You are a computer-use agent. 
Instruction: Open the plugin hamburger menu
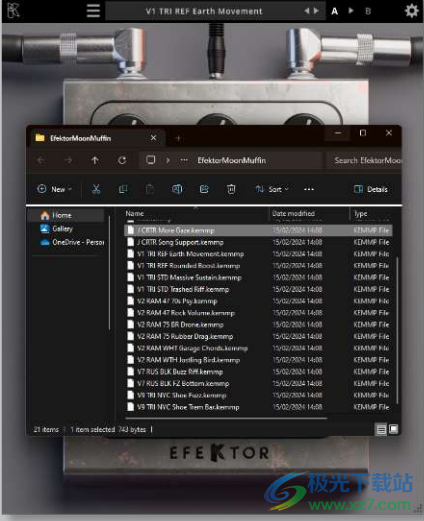(x=93, y=11)
